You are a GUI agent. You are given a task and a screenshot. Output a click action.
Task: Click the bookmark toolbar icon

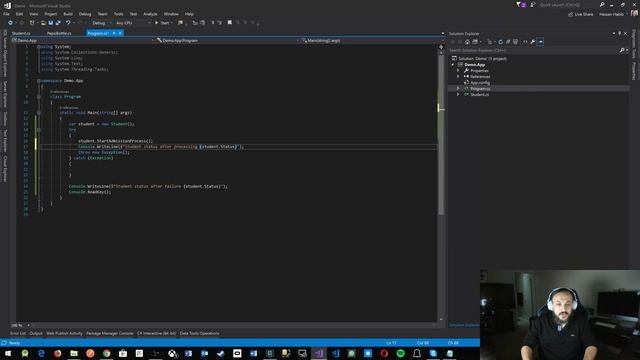click(x=229, y=22)
